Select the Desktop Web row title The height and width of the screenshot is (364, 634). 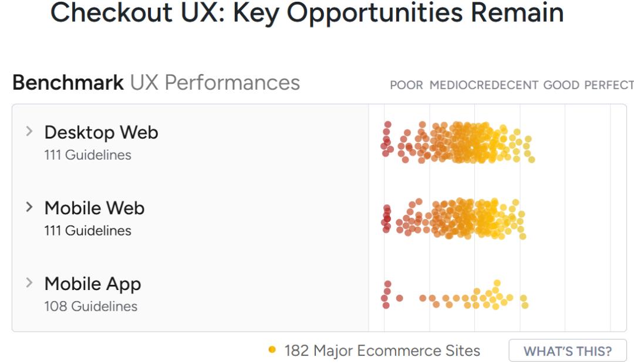[x=101, y=133]
